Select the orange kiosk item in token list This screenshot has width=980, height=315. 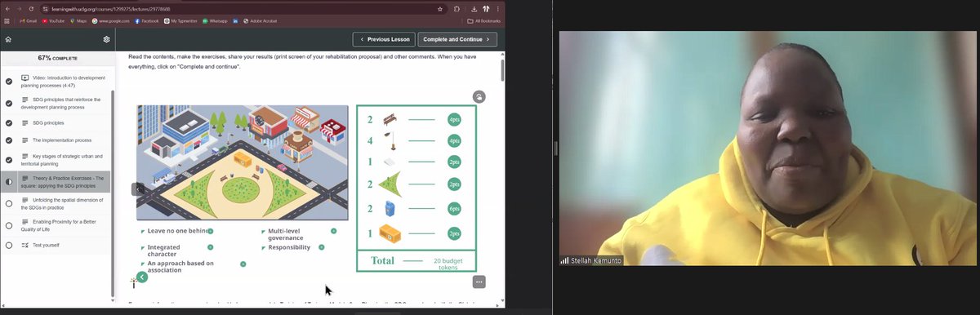click(x=390, y=233)
